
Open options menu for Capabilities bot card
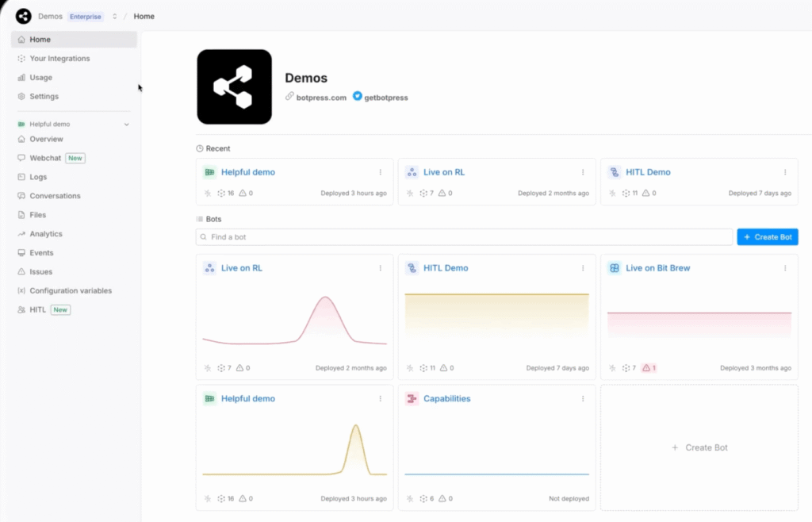pyautogui.click(x=583, y=398)
